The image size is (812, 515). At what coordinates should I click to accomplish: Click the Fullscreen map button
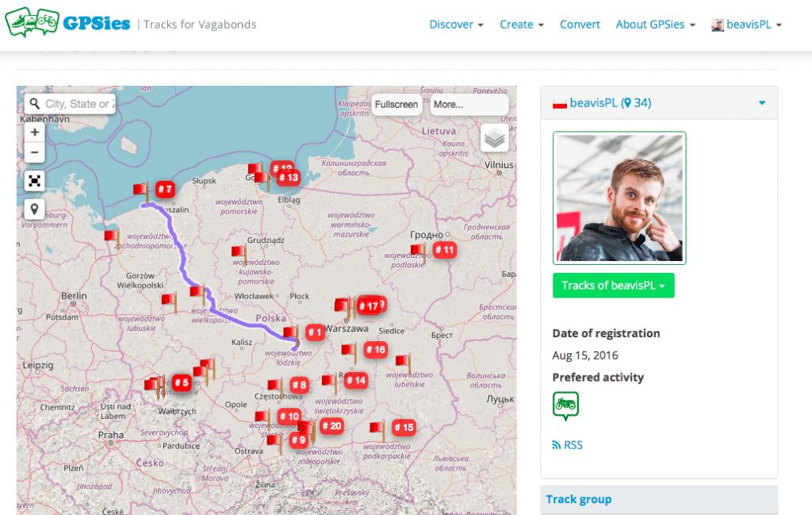pyautogui.click(x=396, y=105)
